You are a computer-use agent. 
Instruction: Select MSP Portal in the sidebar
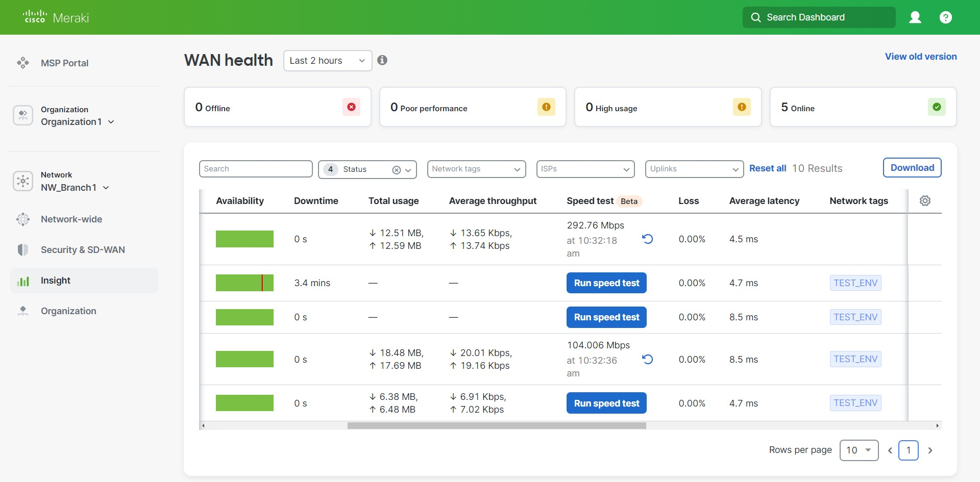pos(65,63)
